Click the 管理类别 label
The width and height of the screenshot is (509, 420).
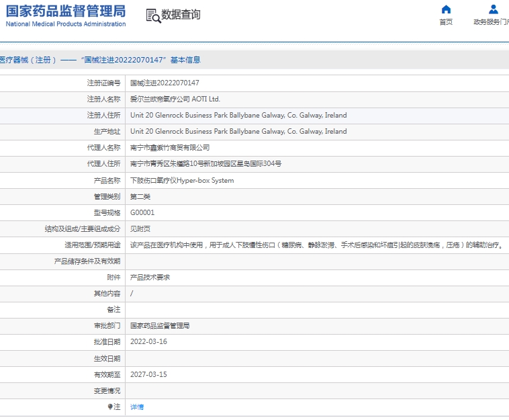click(107, 196)
